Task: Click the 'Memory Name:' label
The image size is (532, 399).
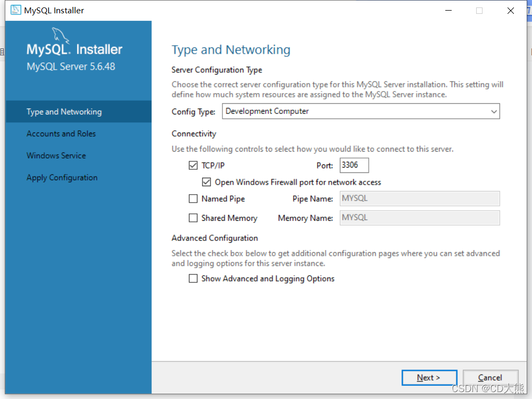Action: click(305, 218)
